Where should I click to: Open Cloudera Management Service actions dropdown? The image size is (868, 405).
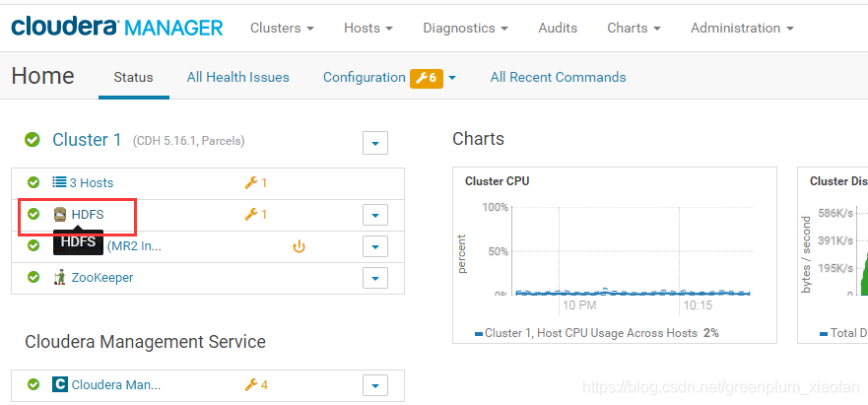pos(375,385)
